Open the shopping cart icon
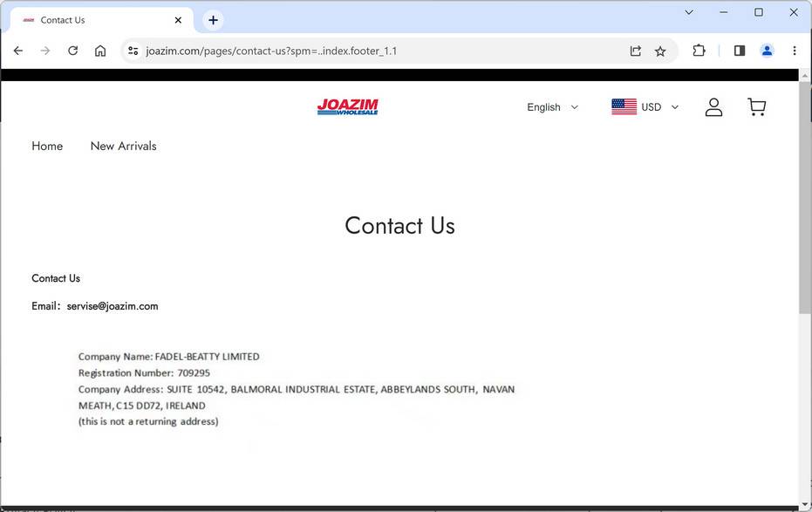Screen dimensions: 812x512 coord(756,107)
